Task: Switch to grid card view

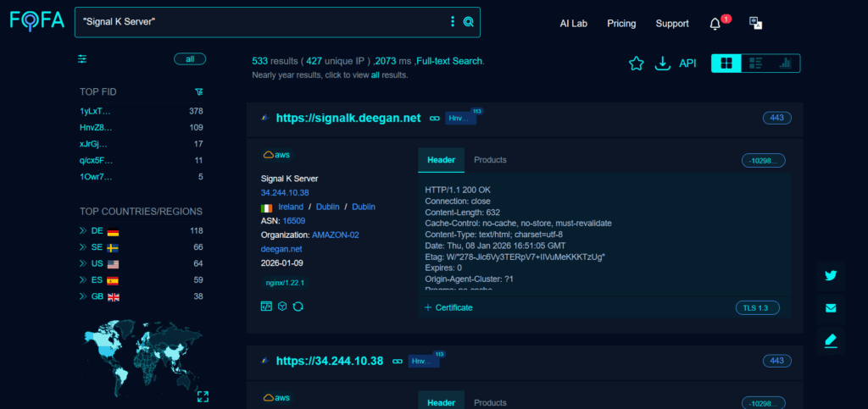Action: point(726,64)
